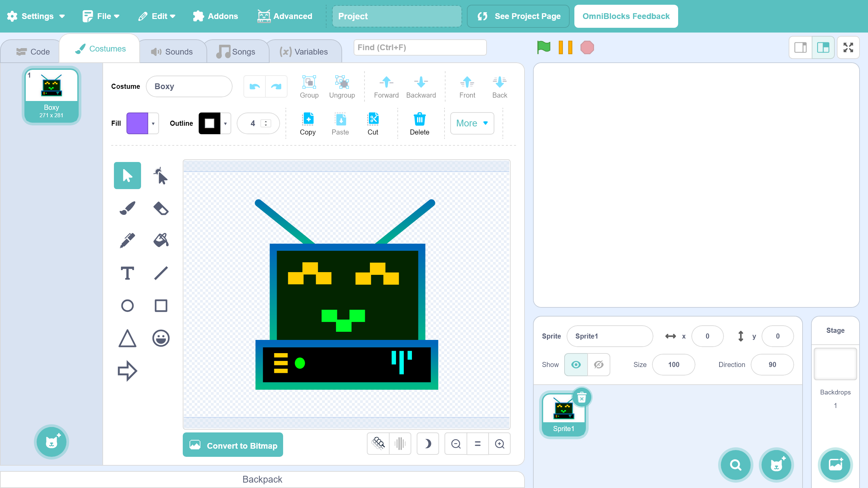Select the Brush tool

tap(127, 208)
